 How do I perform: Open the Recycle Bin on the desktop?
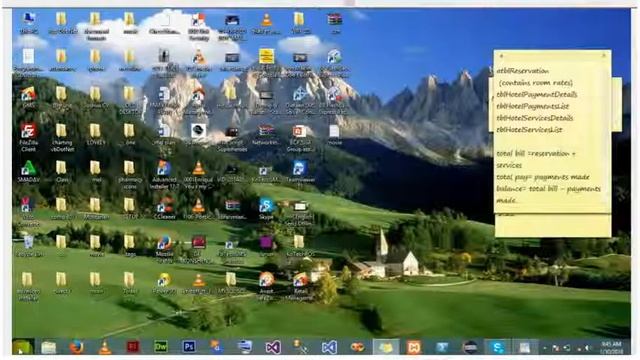tap(28, 246)
